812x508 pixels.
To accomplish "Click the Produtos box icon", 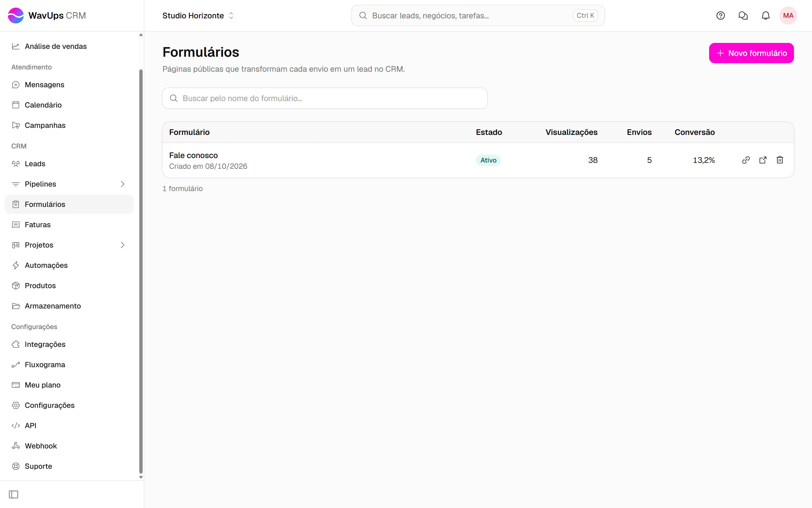I will pyautogui.click(x=16, y=286).
